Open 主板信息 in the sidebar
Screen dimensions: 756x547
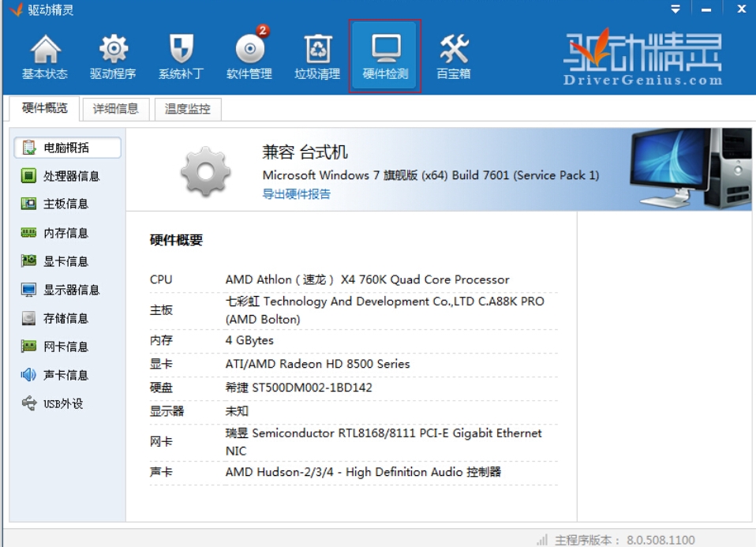(x=65, y=204)
